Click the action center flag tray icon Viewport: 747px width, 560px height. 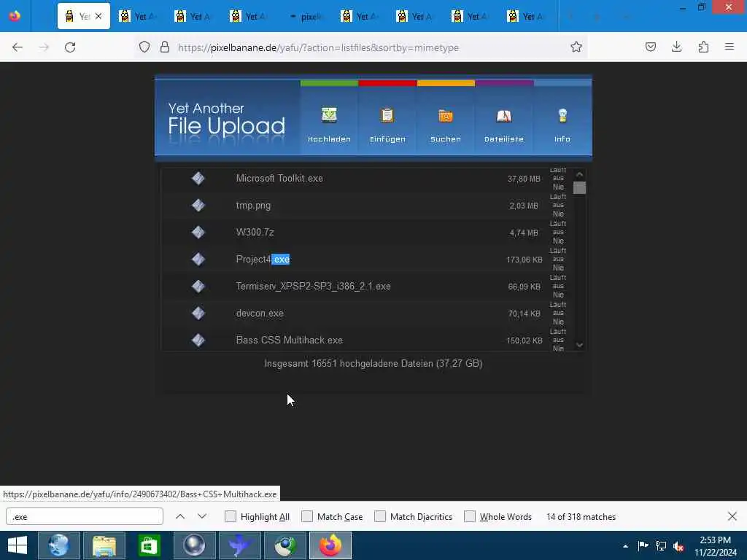click(x=643, y=545)
